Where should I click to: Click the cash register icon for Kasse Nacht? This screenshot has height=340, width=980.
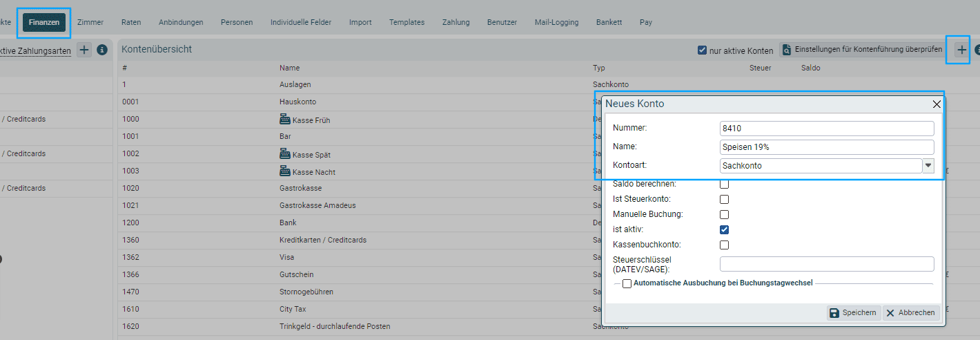(x=284, y=171)
